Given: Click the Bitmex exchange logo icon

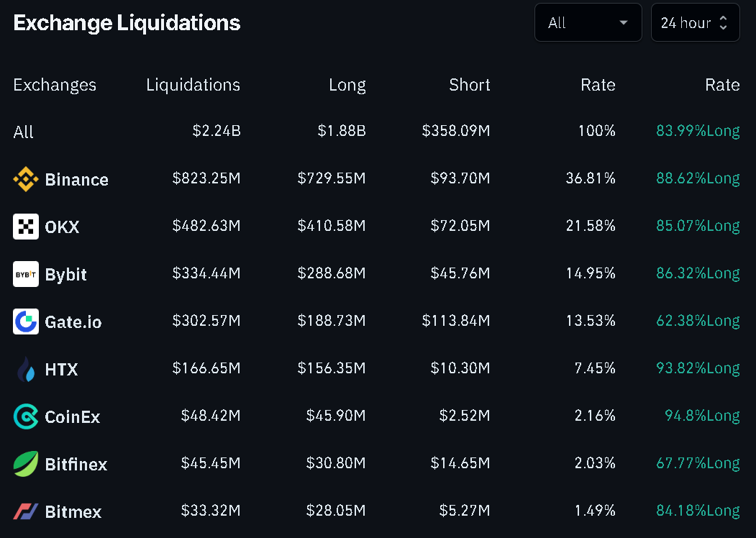Looking at the screenshot, I should click(26, 511).
